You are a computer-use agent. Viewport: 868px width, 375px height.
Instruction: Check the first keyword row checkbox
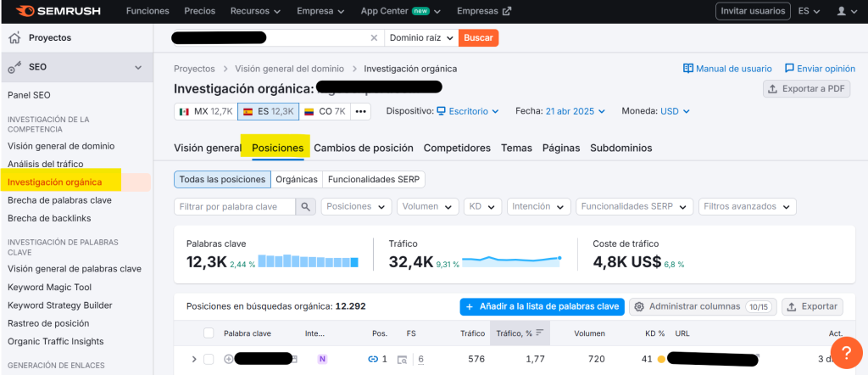209,359
